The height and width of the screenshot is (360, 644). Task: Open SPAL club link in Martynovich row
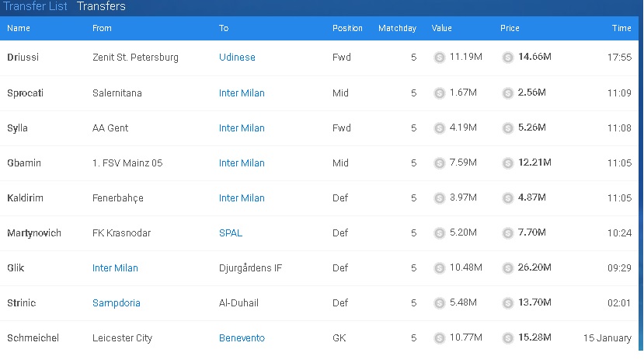(231, 233)
